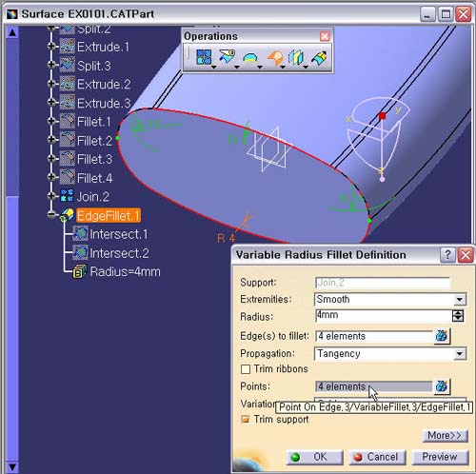Select Intersect.2 under EdgeFillet.1
The width and height of the screenshot is (476, 474).
[119, 253]
